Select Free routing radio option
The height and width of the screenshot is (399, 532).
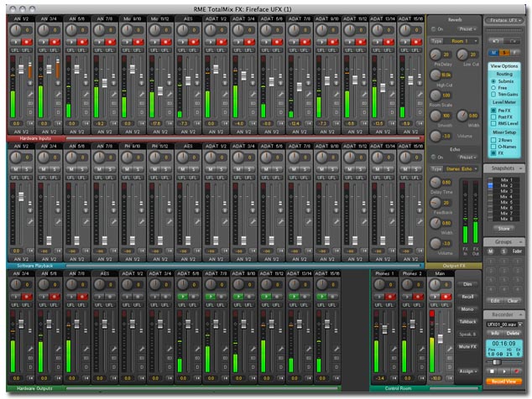[x=492, y=87]
